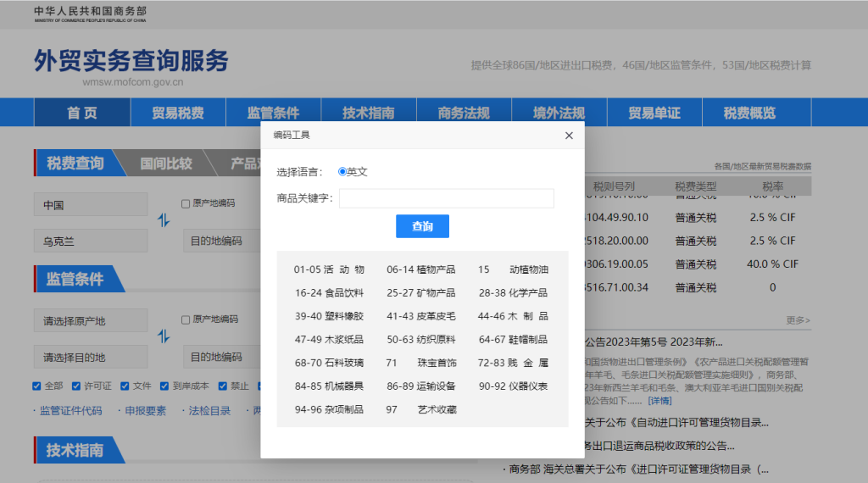This screenshot has height=483, width=868.
Task: Open the 贸易税费 navigation tab
Action: (x=178, y=113)
